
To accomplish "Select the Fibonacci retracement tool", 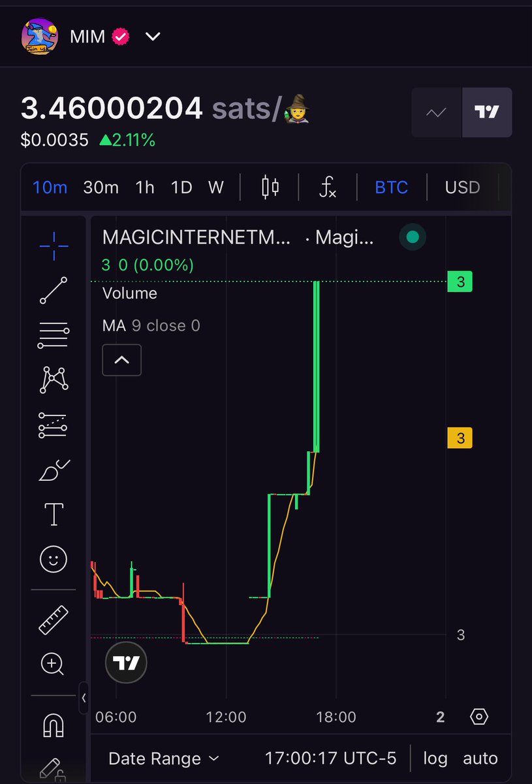I will point(54,335).
